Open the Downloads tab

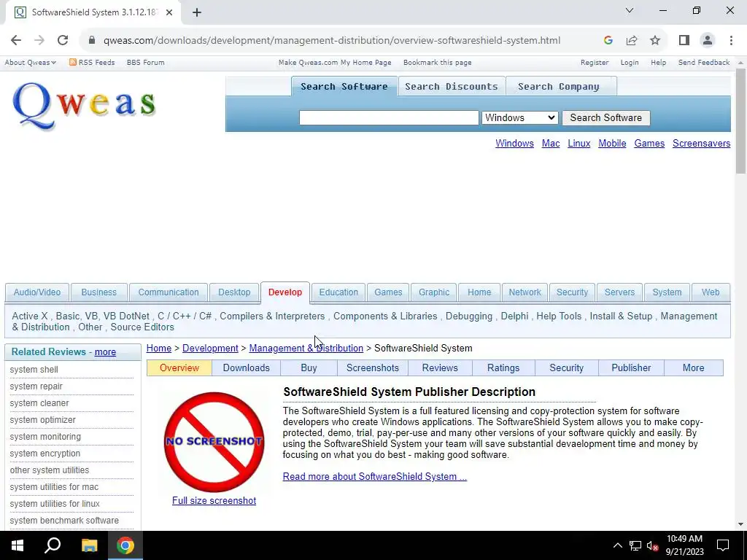click(x=247, y=368)
